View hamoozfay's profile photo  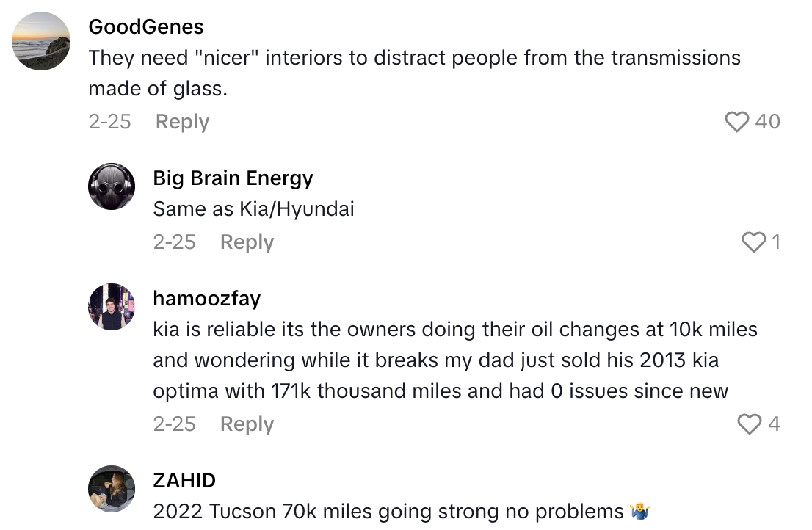click(x=112, y=307)
